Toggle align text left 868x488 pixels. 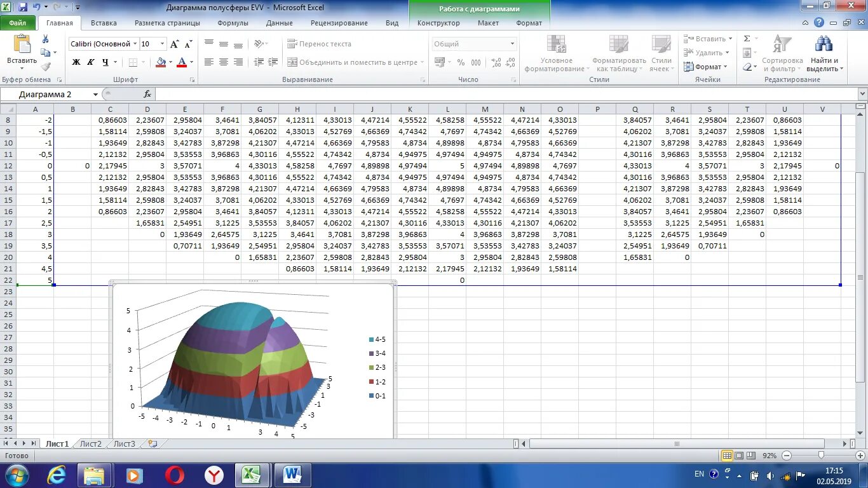pyautogui.click(x=208, y=62)
